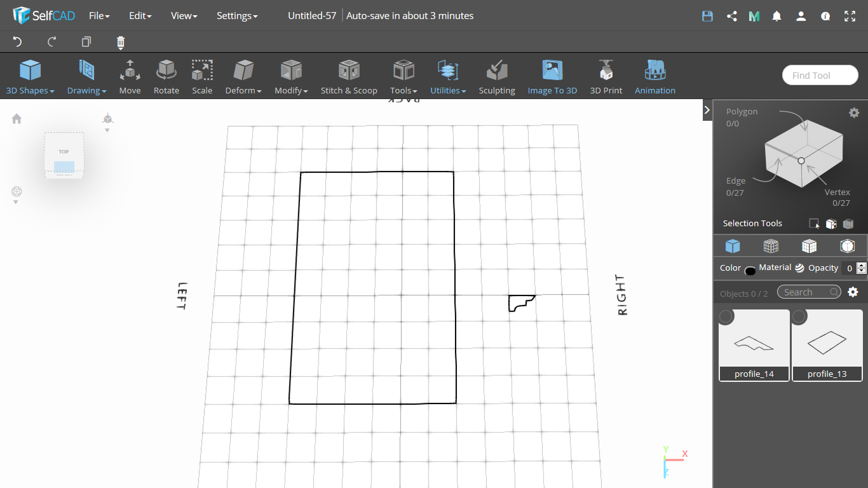Select profile_13 object thumbnail
Screen dimensions: 868x488
click(x=827, y=345)
